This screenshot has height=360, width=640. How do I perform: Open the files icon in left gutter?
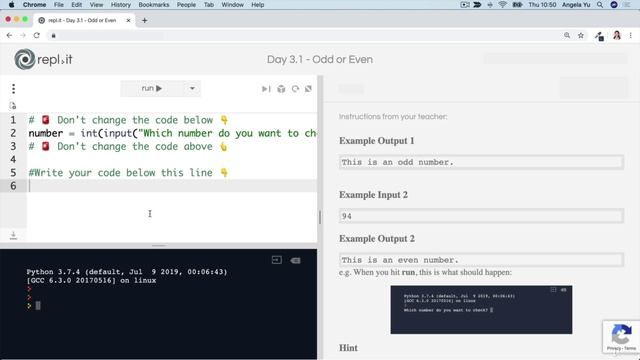[x=13, y=106]
